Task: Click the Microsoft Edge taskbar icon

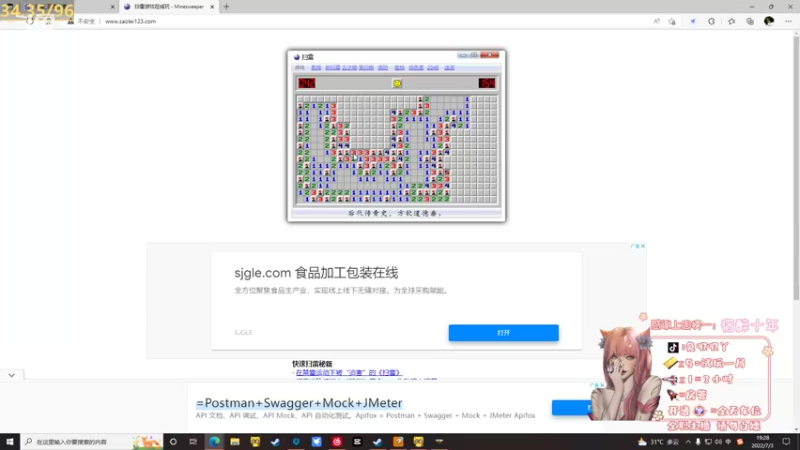Action: click(214, 442)
